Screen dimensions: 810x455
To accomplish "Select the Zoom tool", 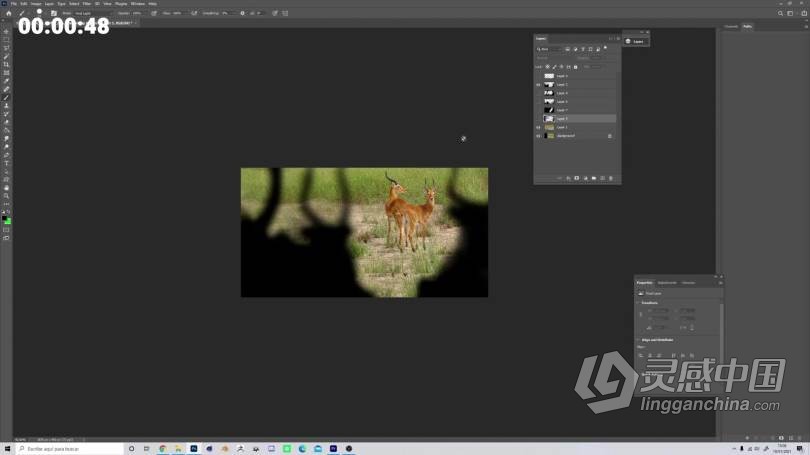I will [x=6, y=196].
